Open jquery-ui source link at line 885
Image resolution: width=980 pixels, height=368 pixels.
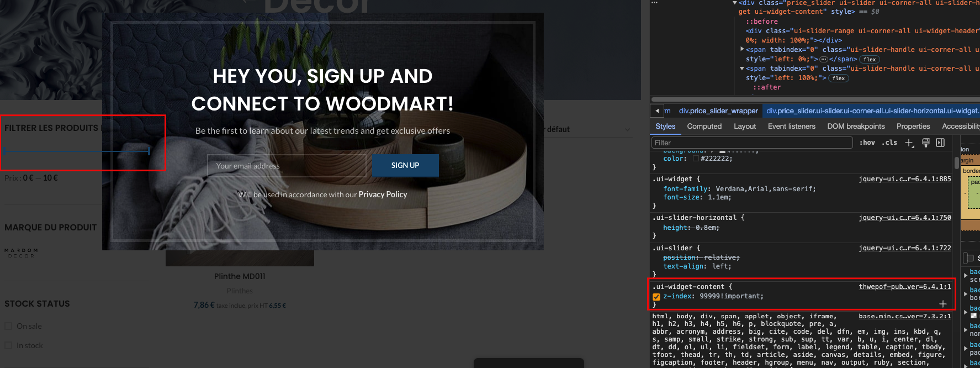tap(905, 179)
